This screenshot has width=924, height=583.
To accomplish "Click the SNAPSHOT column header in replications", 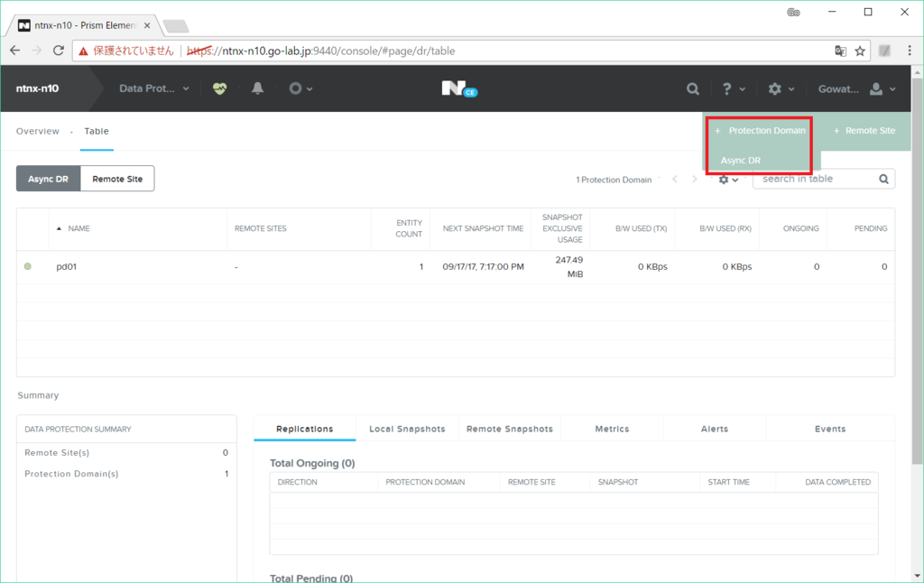I will (617, 482).
